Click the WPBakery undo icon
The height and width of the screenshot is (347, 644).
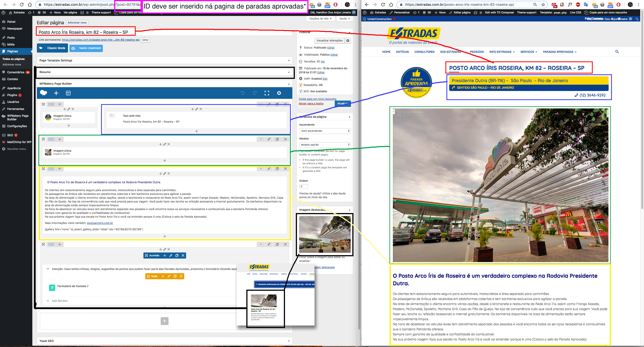click(x=243, y=93)
